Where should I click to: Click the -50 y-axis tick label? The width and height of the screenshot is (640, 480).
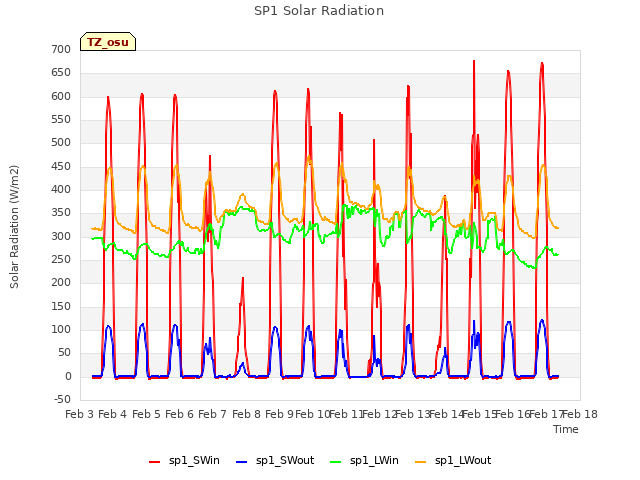point(62,399)
